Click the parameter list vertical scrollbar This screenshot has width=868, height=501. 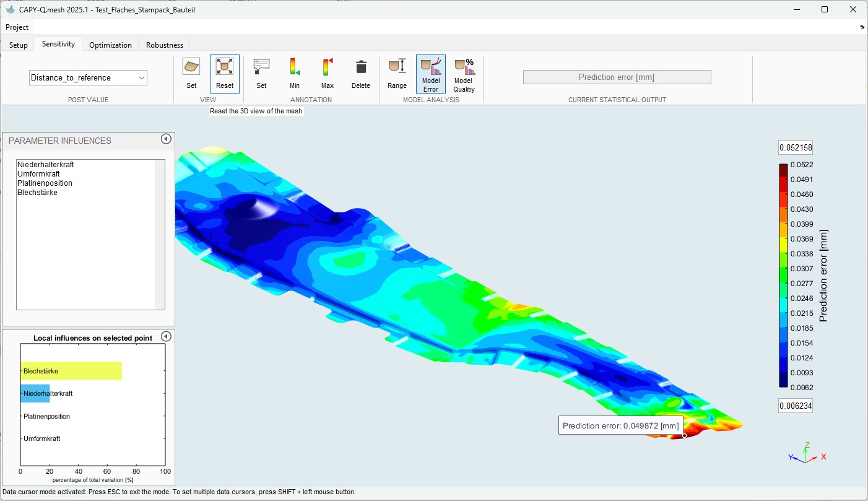160,234
